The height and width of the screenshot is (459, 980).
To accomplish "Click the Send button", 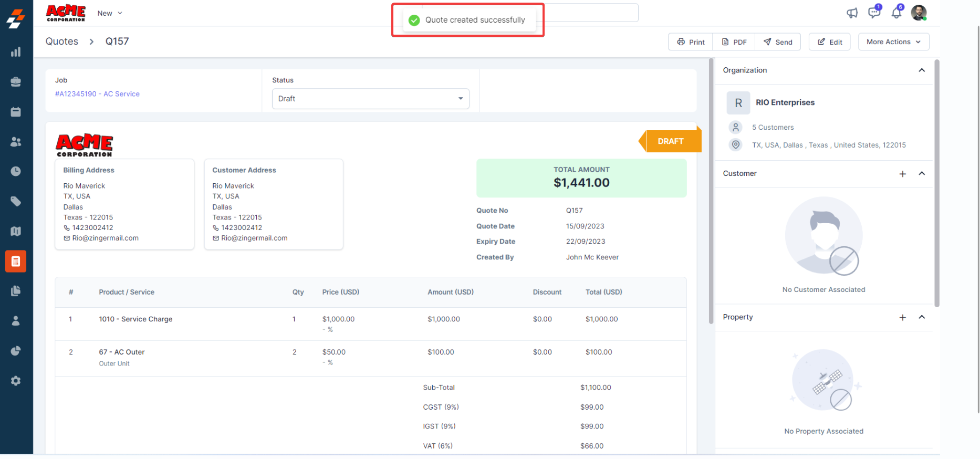I will pyautogui.click(x=778, y=42).
